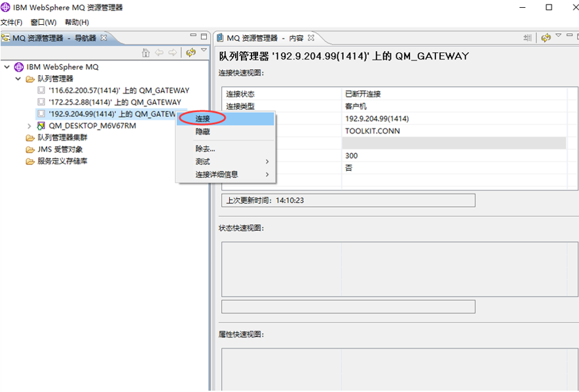Click the navigator Forward arrow icon
Screen dimensions: 579x392
(172, 53)
